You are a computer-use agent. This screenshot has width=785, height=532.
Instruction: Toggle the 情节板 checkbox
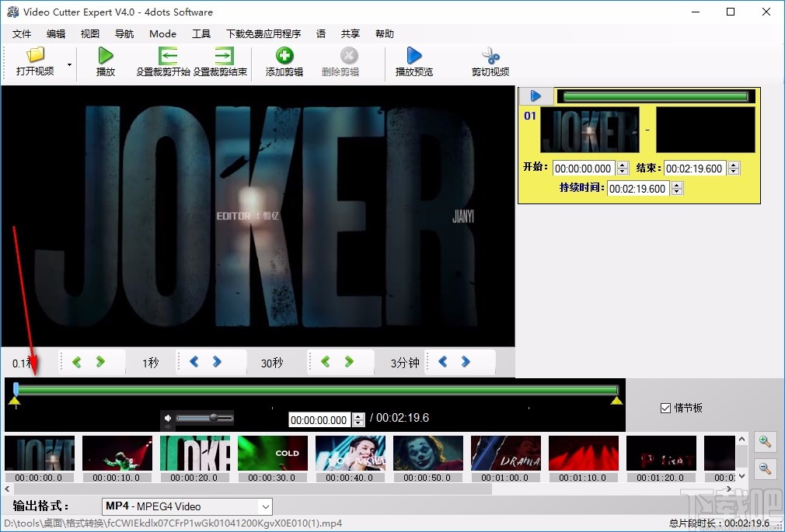(x=665, y=408)
